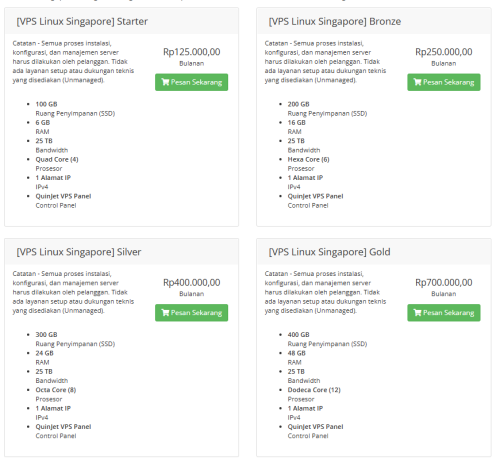Select the [VPS Linux Singapore] Starter heading
The width and height of the screenshot is (500, 460).
[82, 21]
